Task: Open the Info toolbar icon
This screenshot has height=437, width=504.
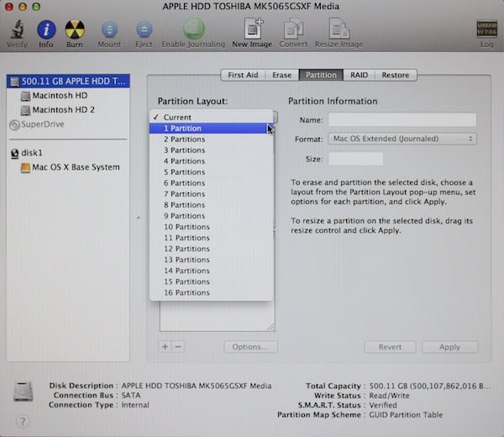Action: pos(46,29)
